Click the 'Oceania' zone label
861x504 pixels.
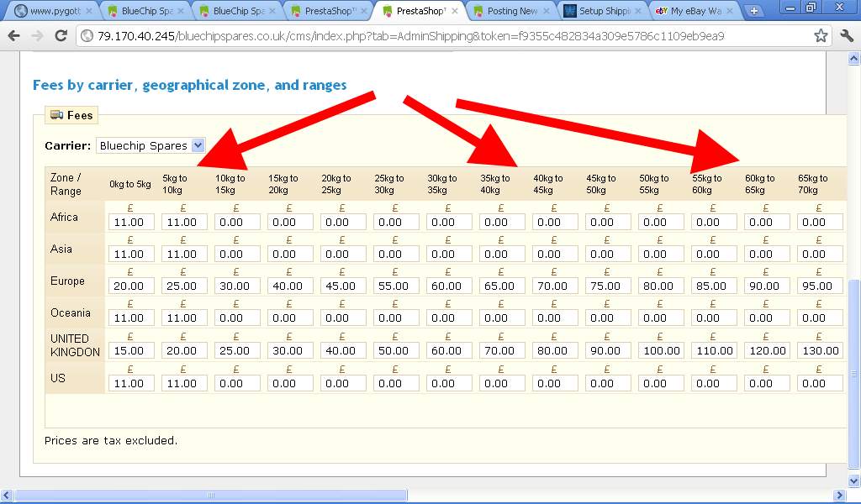(x=71, y=312)
